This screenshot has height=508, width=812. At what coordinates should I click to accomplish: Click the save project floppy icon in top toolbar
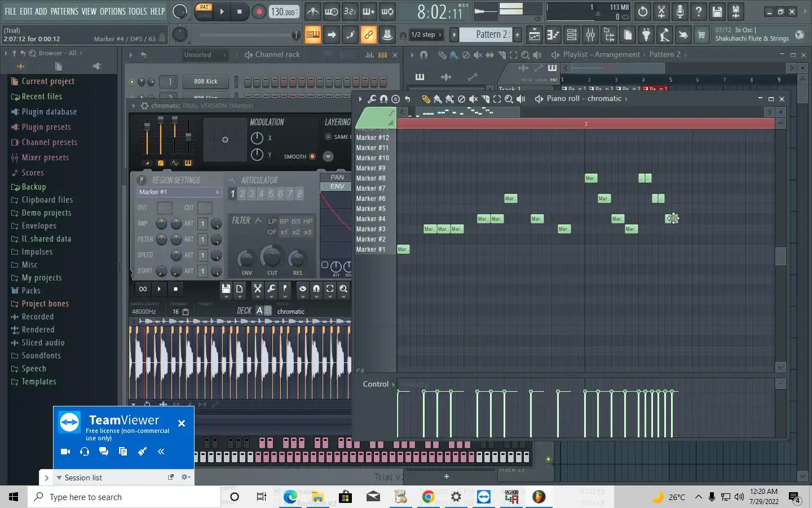[x=717, y=11]
